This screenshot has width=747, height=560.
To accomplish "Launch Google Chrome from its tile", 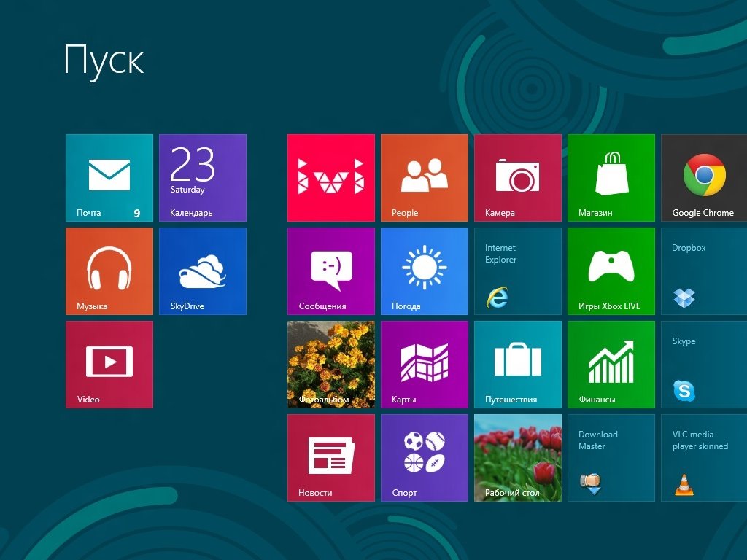I will click(x=704, y=178).
